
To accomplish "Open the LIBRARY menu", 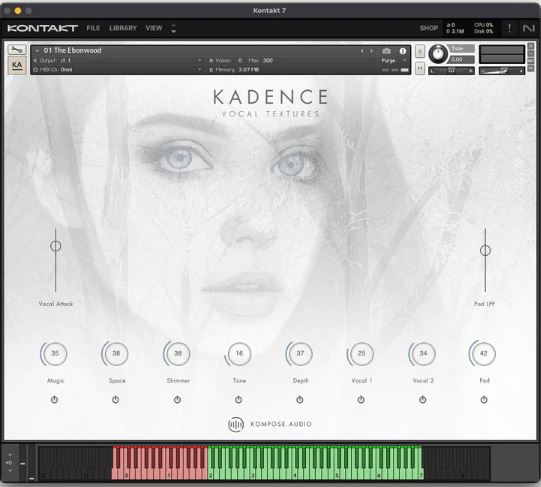I will [123, 28].
